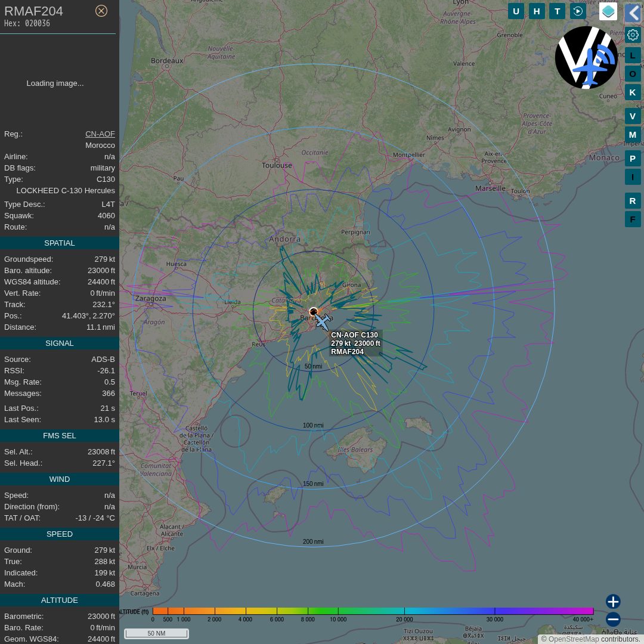Toggle the F sidebar button
Image resolution: width=644 pixels, height=644 pixels.
coord(633,219)
